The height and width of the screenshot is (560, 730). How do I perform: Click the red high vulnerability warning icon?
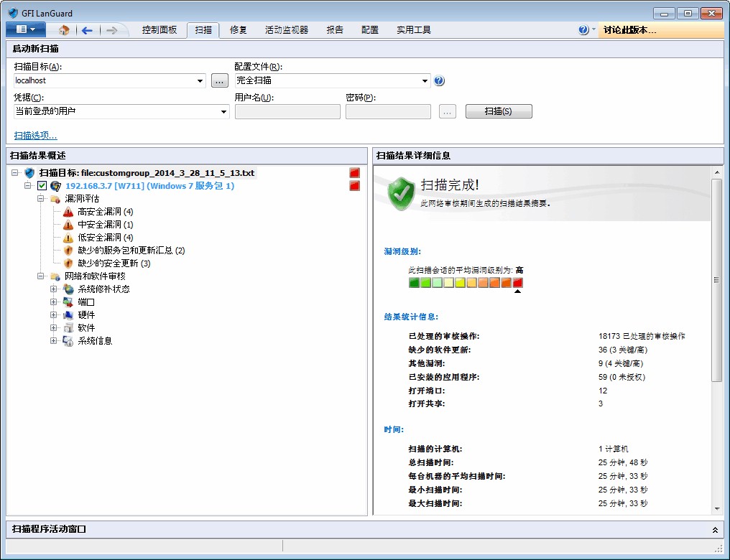(68, 212)
